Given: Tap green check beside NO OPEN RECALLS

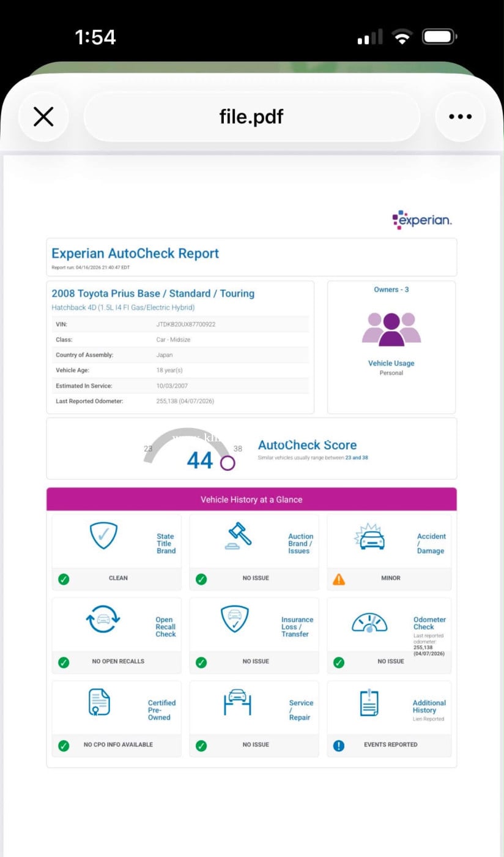Looking at the screenshot, I should pyautogui.click(x=64, y=662).
